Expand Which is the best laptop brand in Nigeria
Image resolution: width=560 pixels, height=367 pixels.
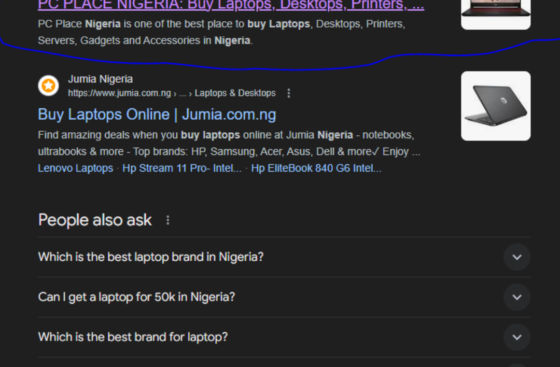click(517, 257)
